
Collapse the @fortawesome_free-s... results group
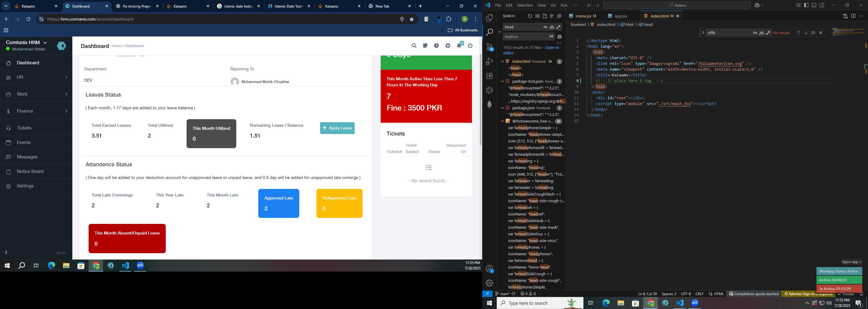[x=502, y=121]
